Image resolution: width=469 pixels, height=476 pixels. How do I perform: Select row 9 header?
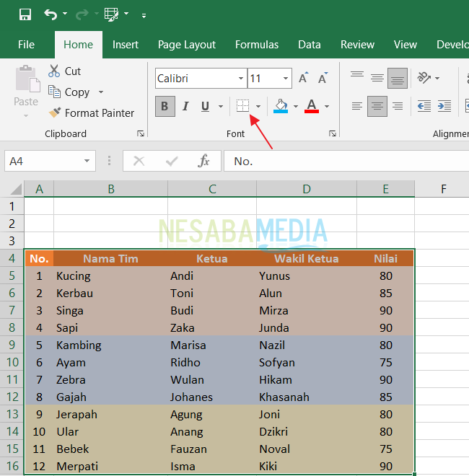click(12, 345)
